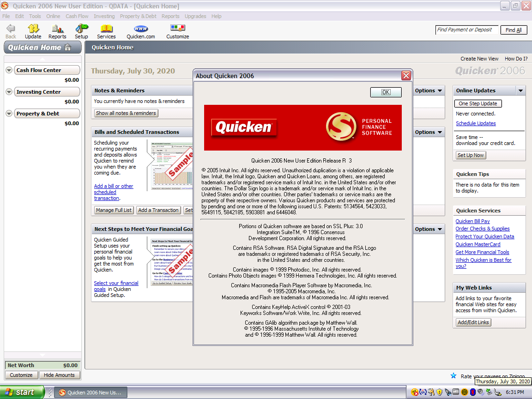Open Options dropdown for Notes & Reminders
The image size is (532, 399).
click(x=428, y=91)
